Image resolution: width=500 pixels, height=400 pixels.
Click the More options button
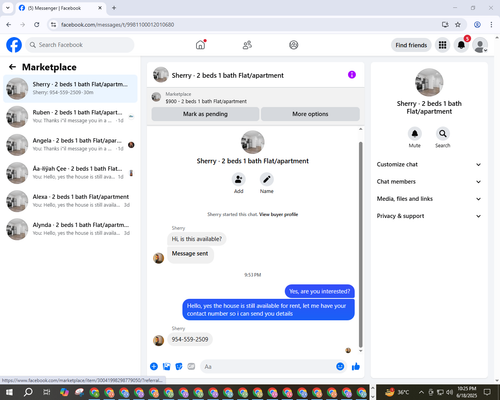310,114
